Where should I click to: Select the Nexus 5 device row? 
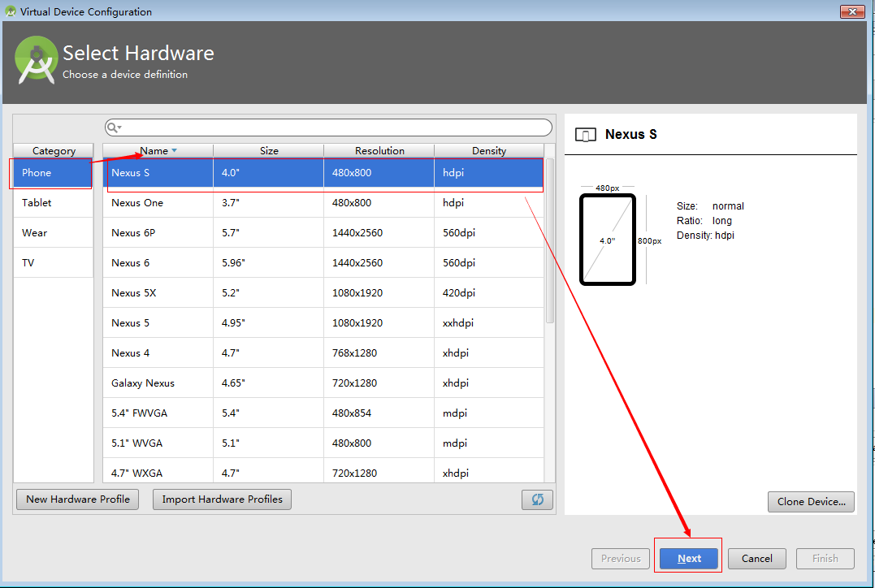coord(323,323)
